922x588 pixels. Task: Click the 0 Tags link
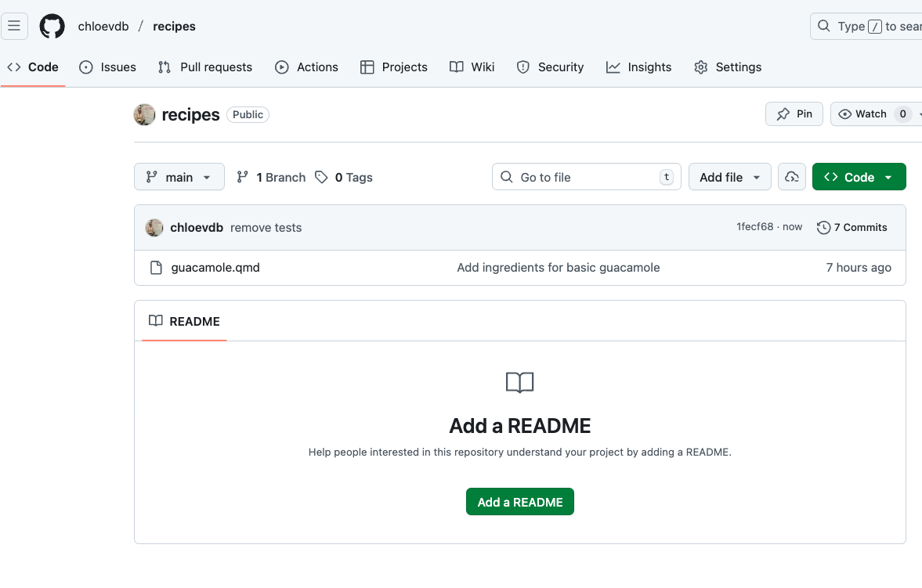344,177
